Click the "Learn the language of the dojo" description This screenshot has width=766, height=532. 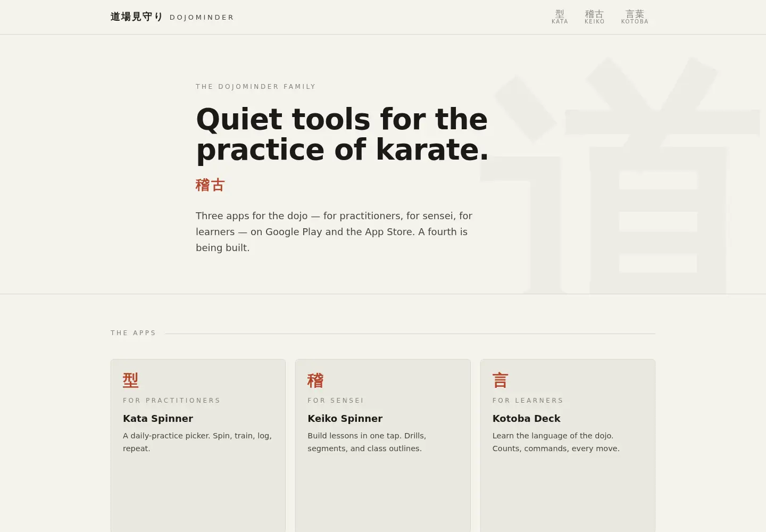(556, 442)
